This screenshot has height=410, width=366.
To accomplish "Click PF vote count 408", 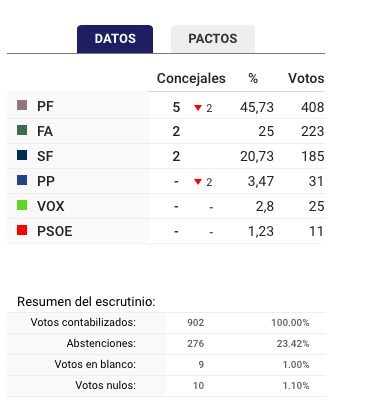I will click(x=313, y=107).
